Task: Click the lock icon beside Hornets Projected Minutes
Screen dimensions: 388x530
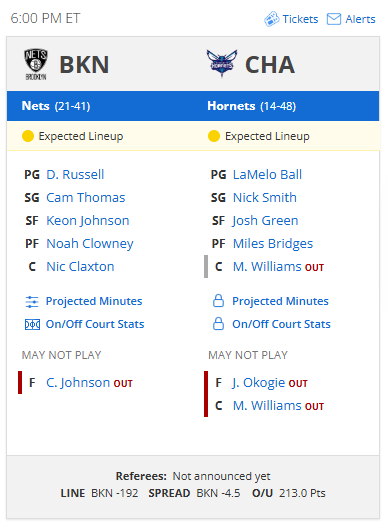Action: pos(218,300)
